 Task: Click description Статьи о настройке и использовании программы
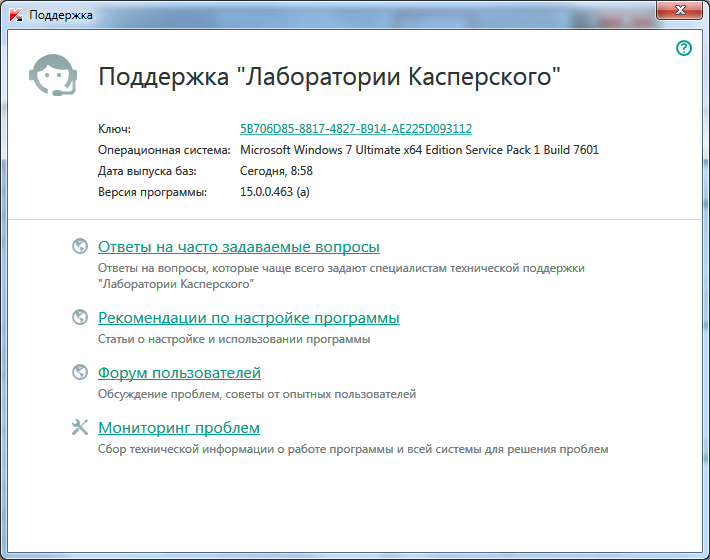pos(234,339)
